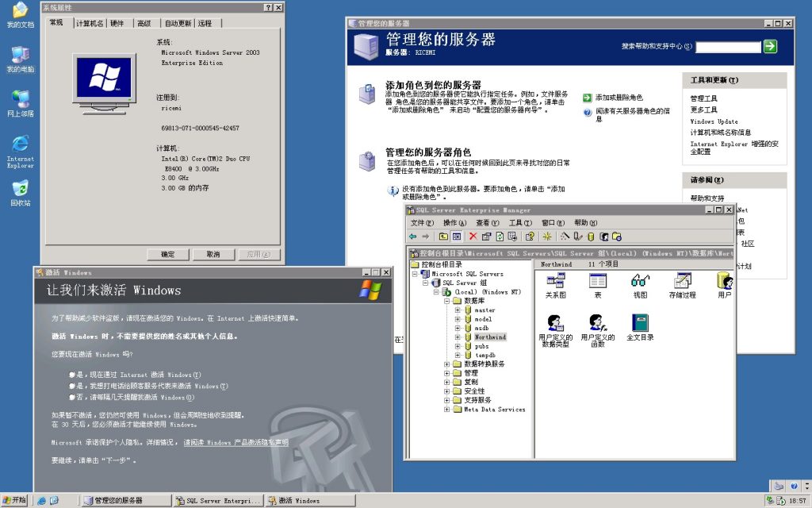Image resolution: width=812 pixels, height=508 pixels.
Task: Click the Internet Explorer quick launch icon
Action: tap(41, 501)
